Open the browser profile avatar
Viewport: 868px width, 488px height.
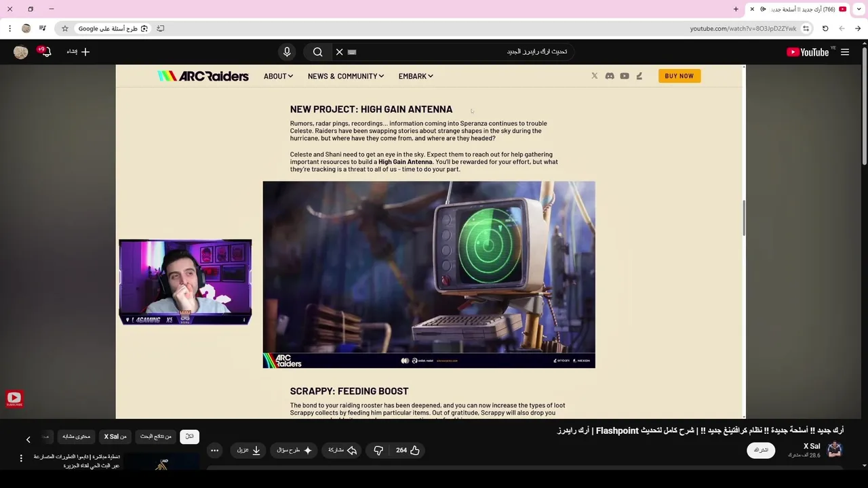[x=26, y=28]
